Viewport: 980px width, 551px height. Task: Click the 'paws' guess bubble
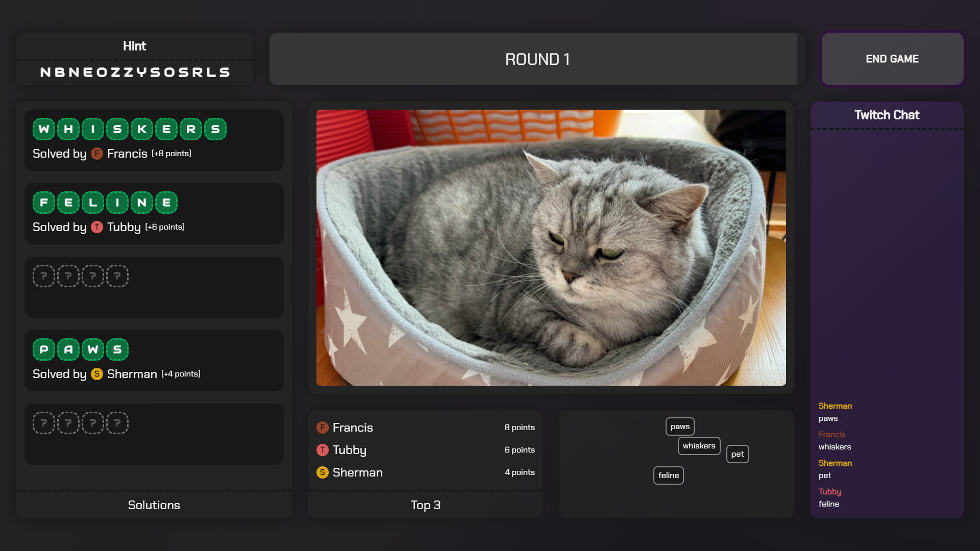[x=680, y=427]
